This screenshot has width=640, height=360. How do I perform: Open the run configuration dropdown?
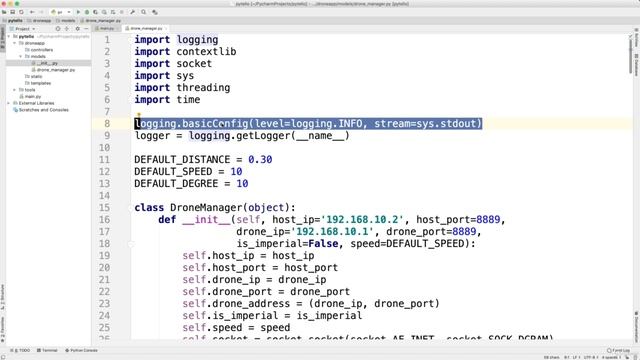(x=61, y=12)
